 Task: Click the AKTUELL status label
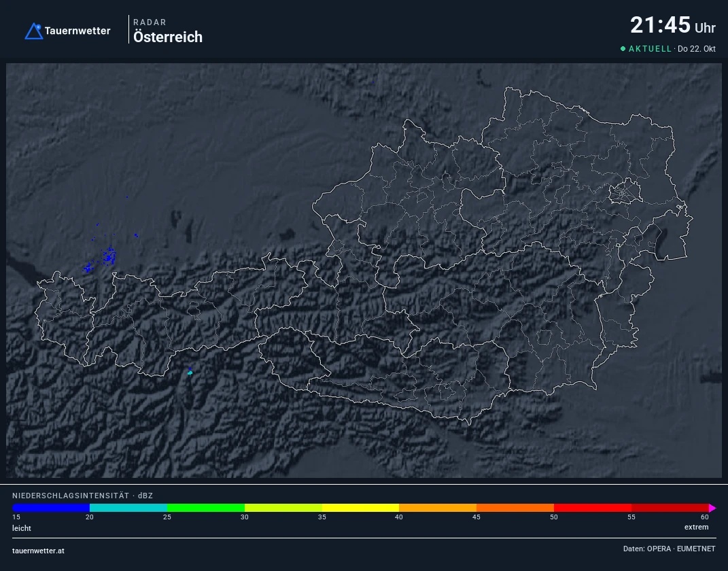(x=650, y=49)
